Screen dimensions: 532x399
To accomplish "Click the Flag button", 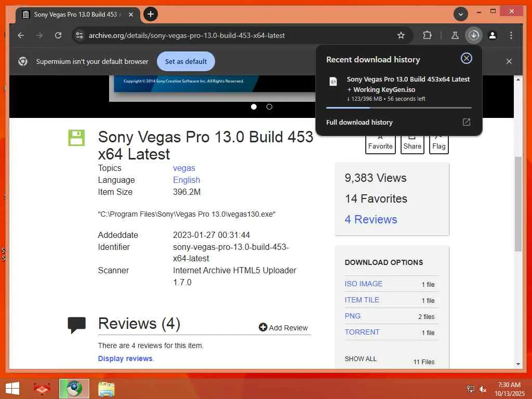I will (438, 145).
